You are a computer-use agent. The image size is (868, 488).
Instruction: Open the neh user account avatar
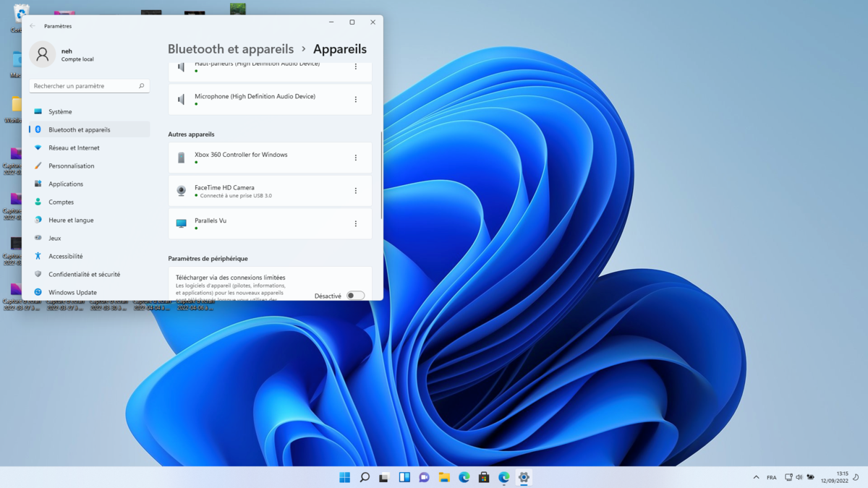(43, 55)
